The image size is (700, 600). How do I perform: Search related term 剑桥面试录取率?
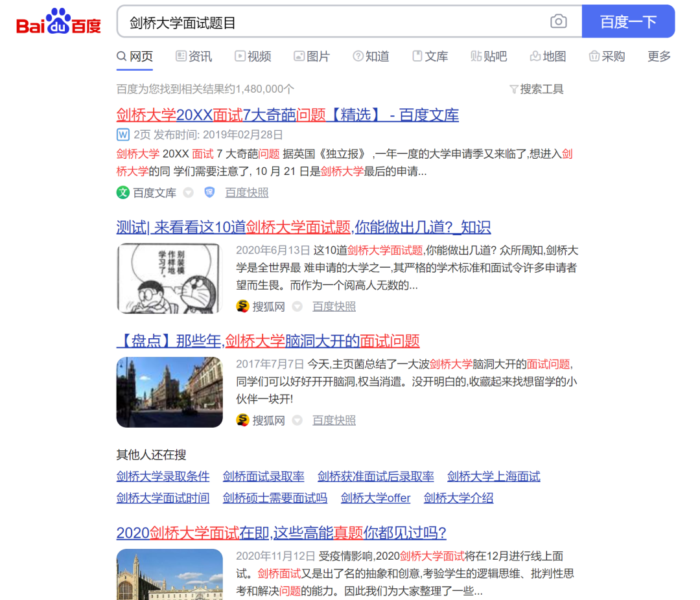pos(263,476)
